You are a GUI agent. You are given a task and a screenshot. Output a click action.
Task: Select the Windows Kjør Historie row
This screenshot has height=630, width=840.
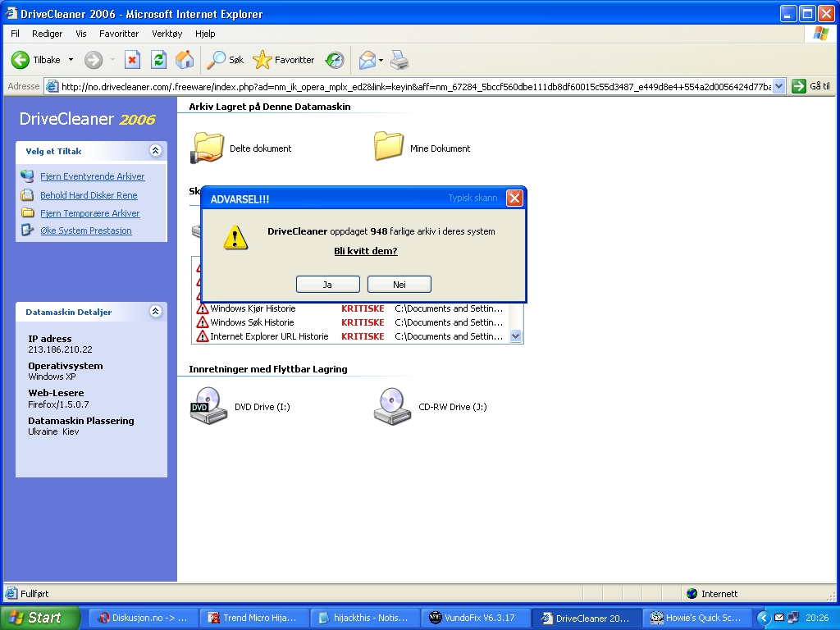click(349, 308)
